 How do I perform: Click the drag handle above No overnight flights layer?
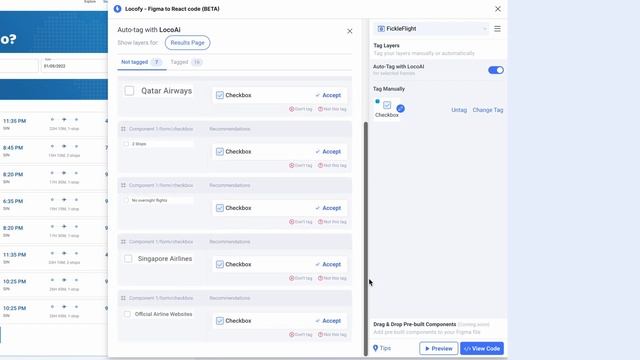(x=123, y=185)
